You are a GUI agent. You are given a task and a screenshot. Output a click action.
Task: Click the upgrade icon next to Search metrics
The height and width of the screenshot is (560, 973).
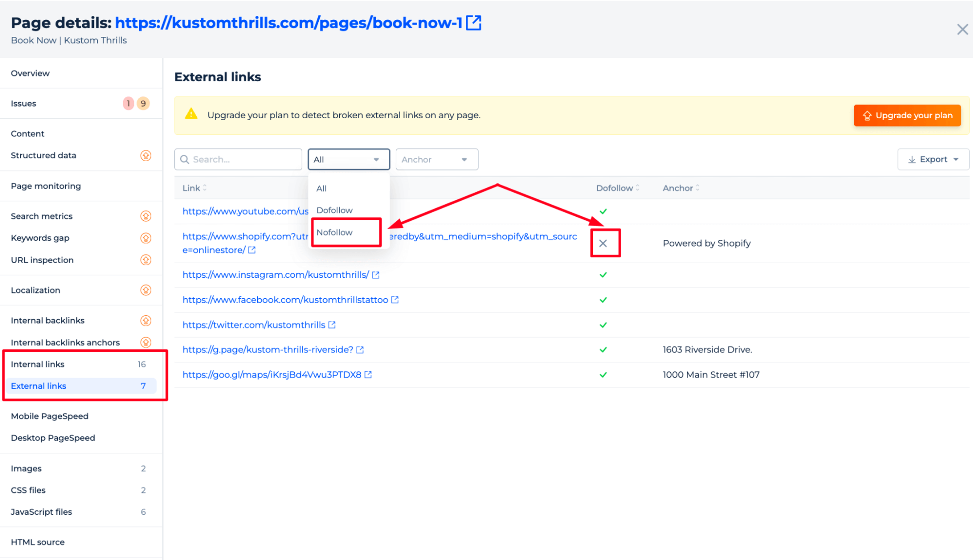click(146, 216)
